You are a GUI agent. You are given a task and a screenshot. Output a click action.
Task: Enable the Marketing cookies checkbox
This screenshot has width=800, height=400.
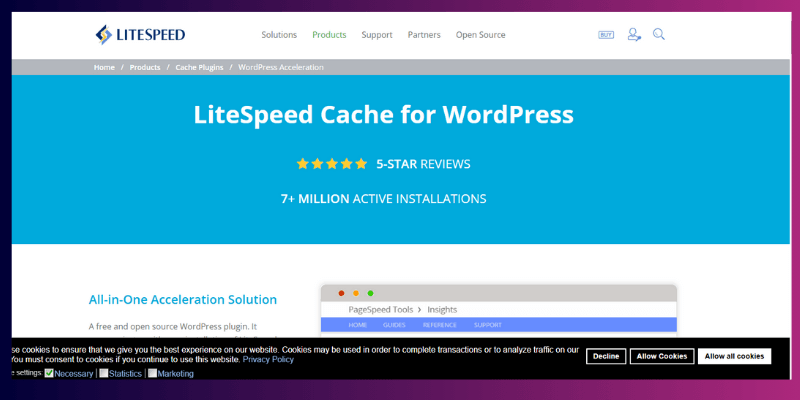tap(152, 373)
